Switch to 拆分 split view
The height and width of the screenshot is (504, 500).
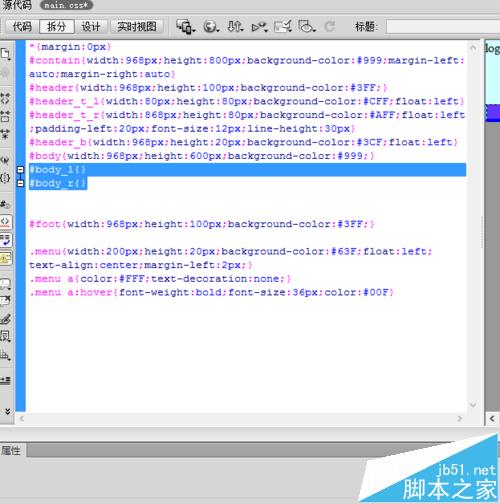[56, 26]
